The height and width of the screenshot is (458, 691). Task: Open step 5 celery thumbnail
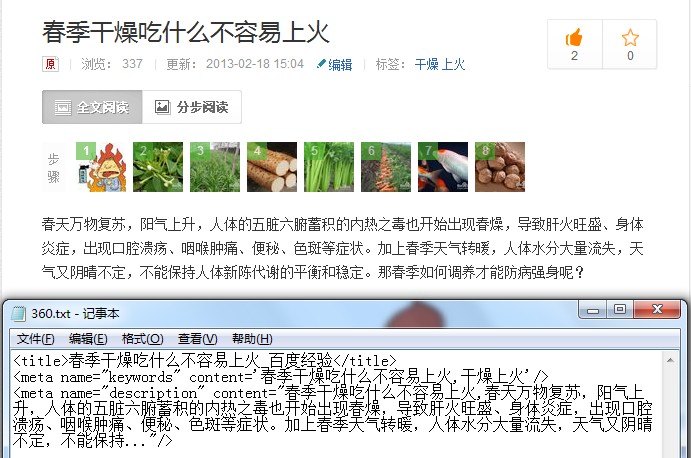329,167
